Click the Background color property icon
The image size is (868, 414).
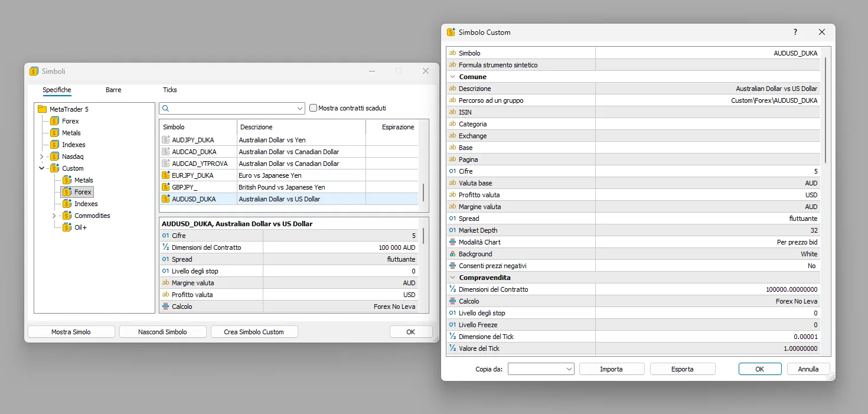[x=453, y=254]
